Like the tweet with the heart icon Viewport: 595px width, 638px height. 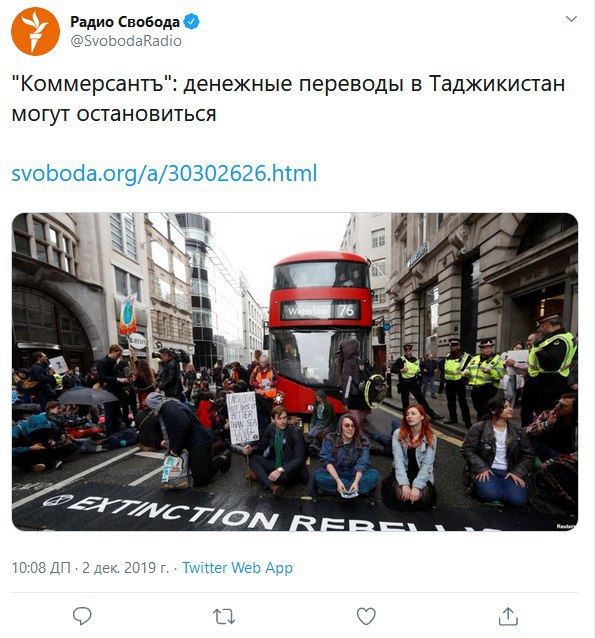[366, 616]
